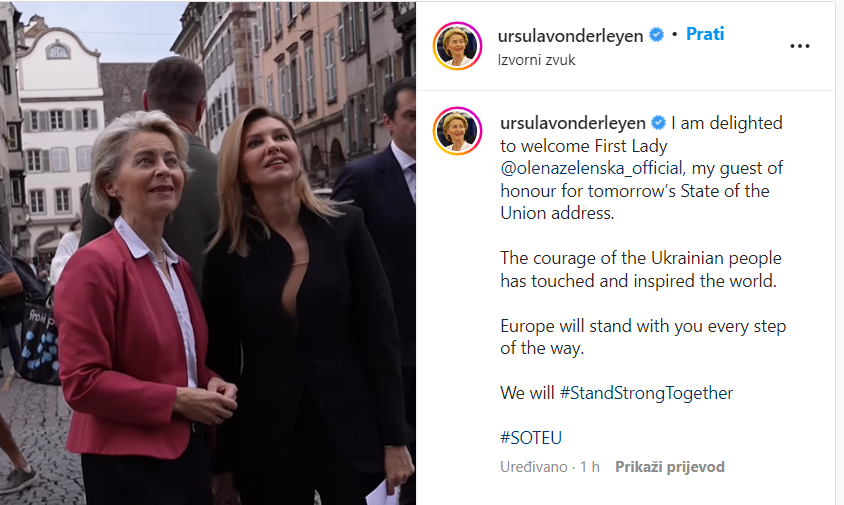
Task: Show translation via Prikaži prijevod
Action: pos(670,467)
